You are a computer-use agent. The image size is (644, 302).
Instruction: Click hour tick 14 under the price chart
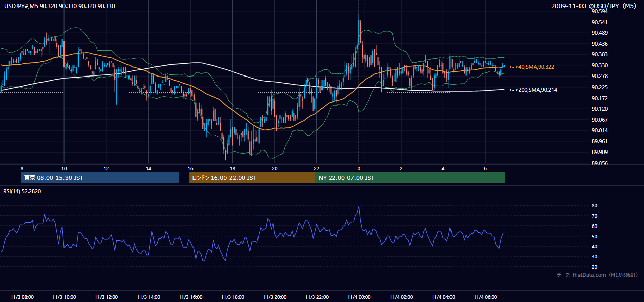tap(148, 168)
